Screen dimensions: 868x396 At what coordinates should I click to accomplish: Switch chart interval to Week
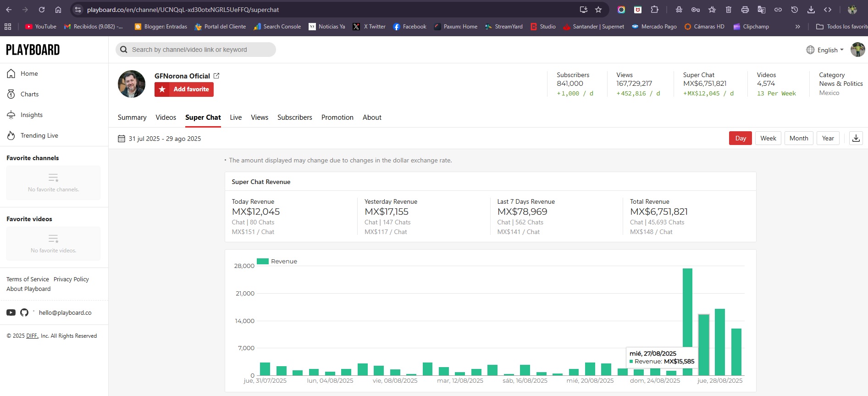(x=768, y=138)
